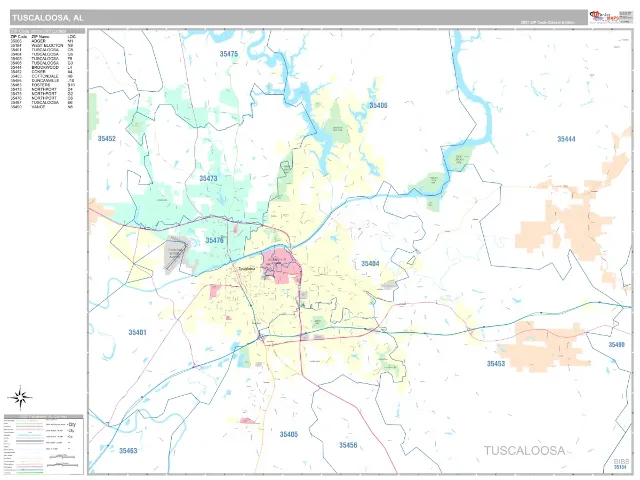Click the gray airport area near 35476
The height and width of the screenshot is (480, 640).
[x=176, y=254]
